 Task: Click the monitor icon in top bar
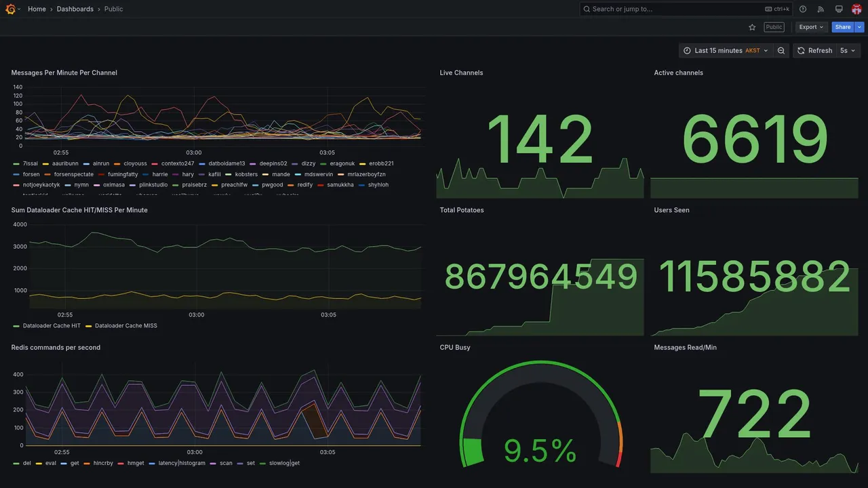click(839, 9)
